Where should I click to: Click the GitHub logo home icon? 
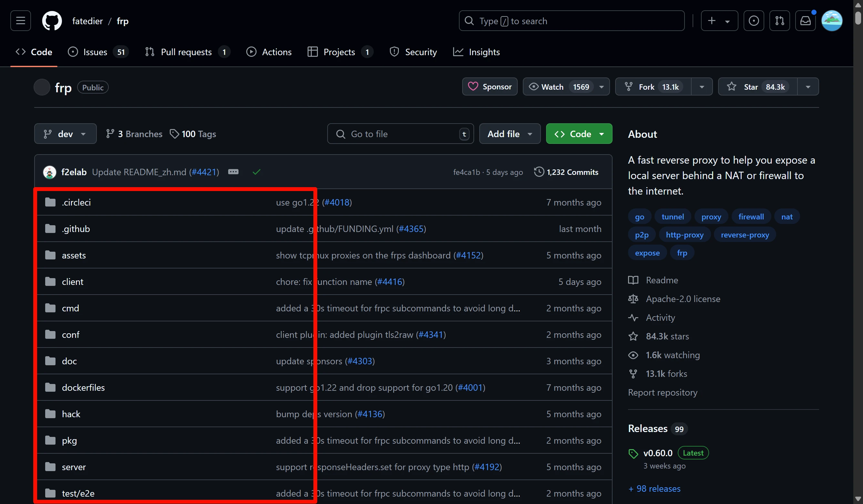coord(52,21)
